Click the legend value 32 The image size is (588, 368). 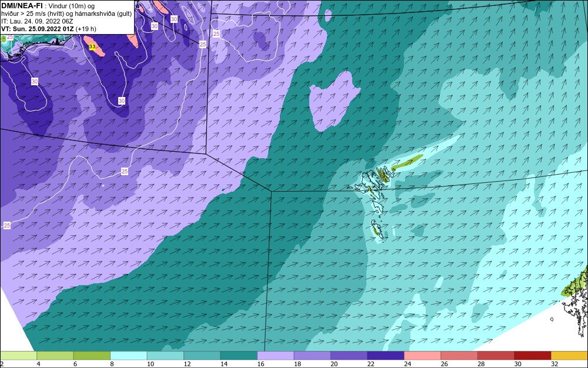pyautogui.click(x=554, y=364)
